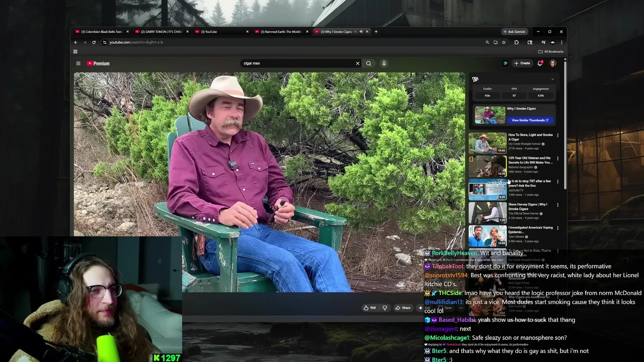The width and height of the screenshot is (644, 362).
Task: Bookmark this page with star icon
Action: click(x=504, y=42)
